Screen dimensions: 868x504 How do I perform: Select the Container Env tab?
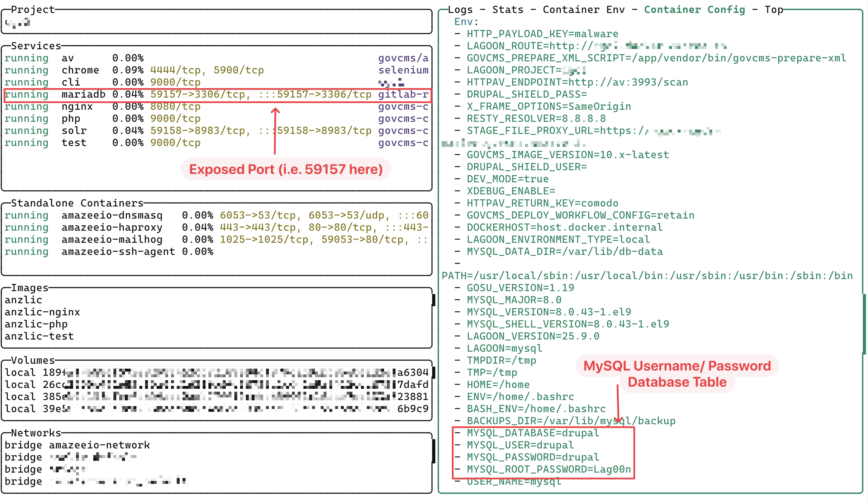(583, 10)
